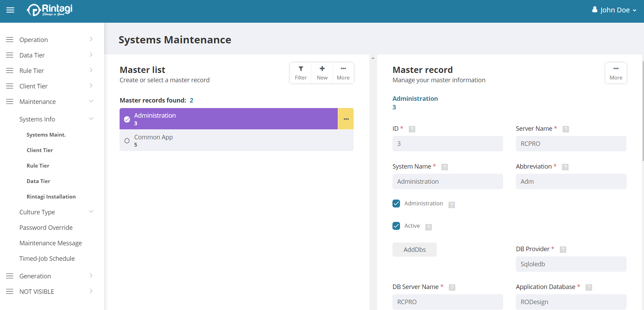
Task: Click the Rintagi logo
Action: [50, 10]
